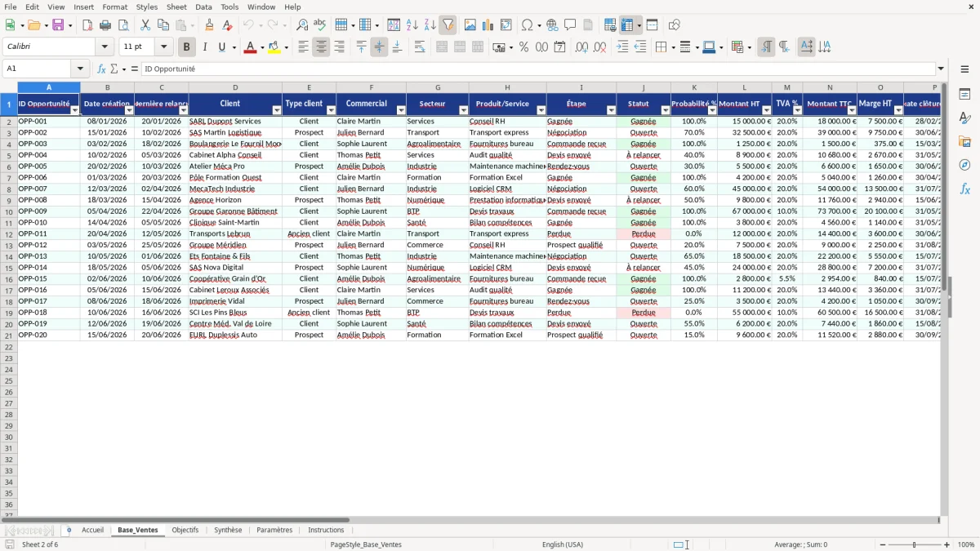Click the Print icon
The height and width of the screenshot is (551, 980).
tap(105, 25)
